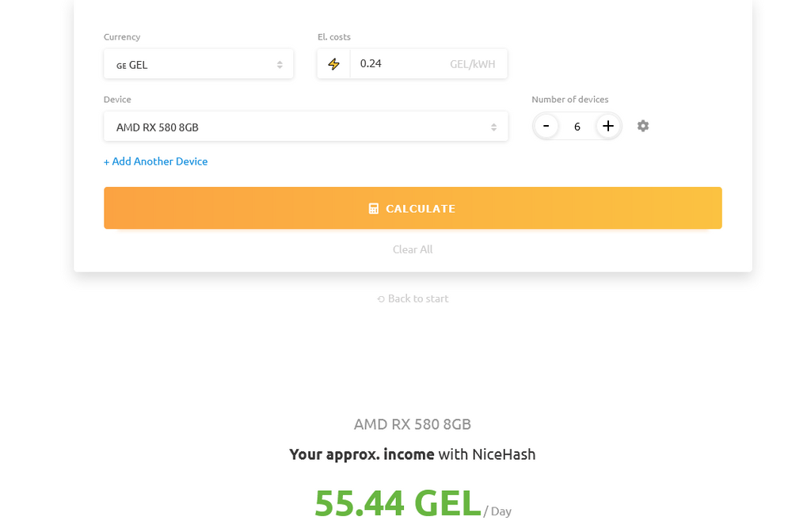Click the Back to start arrow icon
Screen dimensions: 811x532
click(381, 298)
